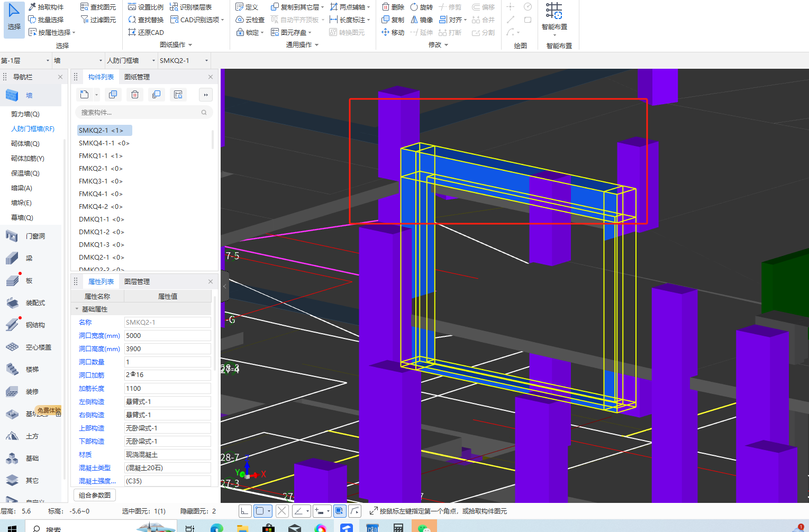809x532 pixels.
Task: Select FMKQ1-1 in component list
Action: 101,155
